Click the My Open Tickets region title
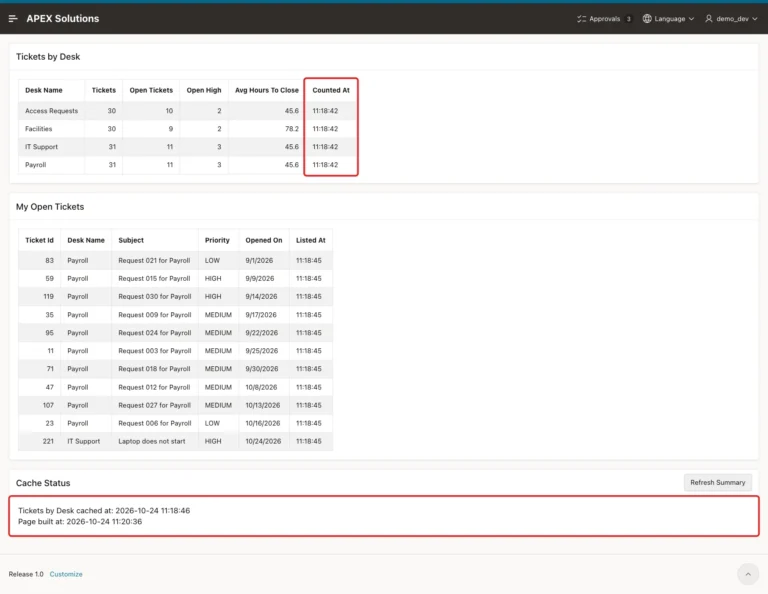The height and width of the screenshot is (594, 768). [50, 207]
